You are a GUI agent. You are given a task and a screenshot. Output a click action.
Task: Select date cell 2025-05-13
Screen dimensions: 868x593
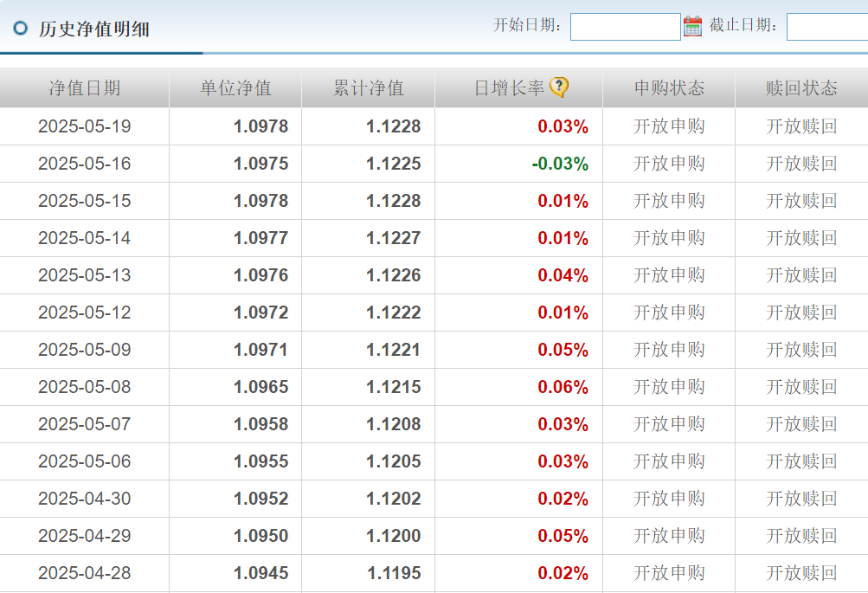point(85,275)
